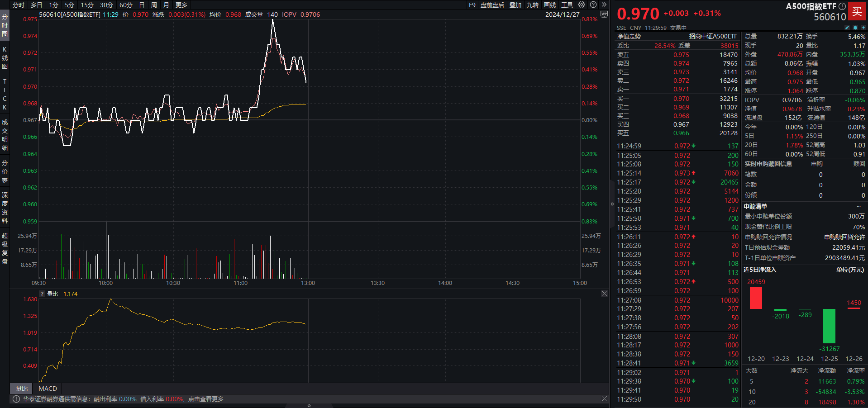868x408 pixels.
Task: Open the 申赎清单 more options ellipsis
Action: 858,206
